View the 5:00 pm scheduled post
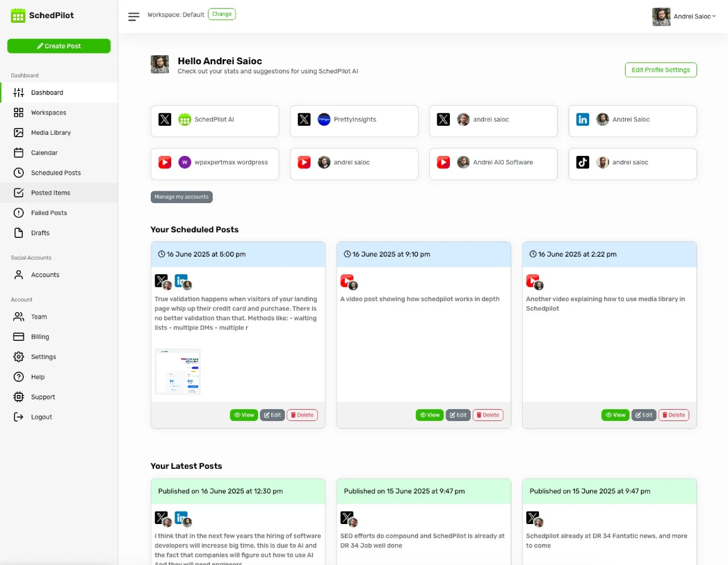728x565 pixels. [x=244, y=415]
